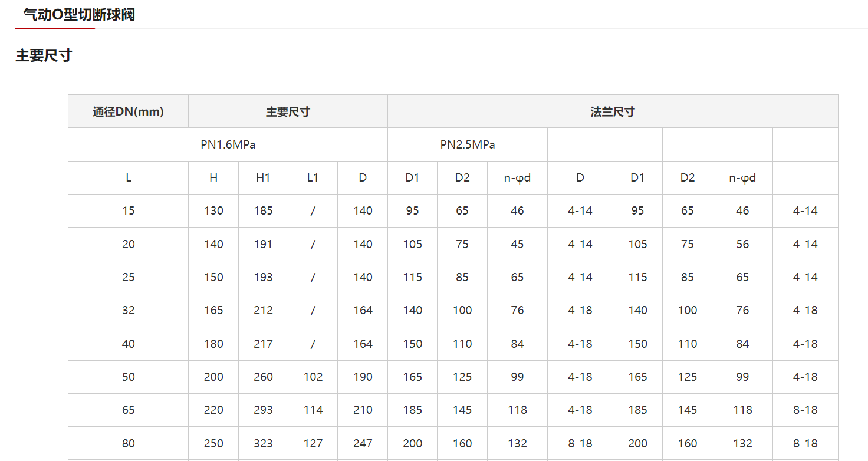Click the value 323 in the table
Screen dimensions: 868x461
pos(263,443)
